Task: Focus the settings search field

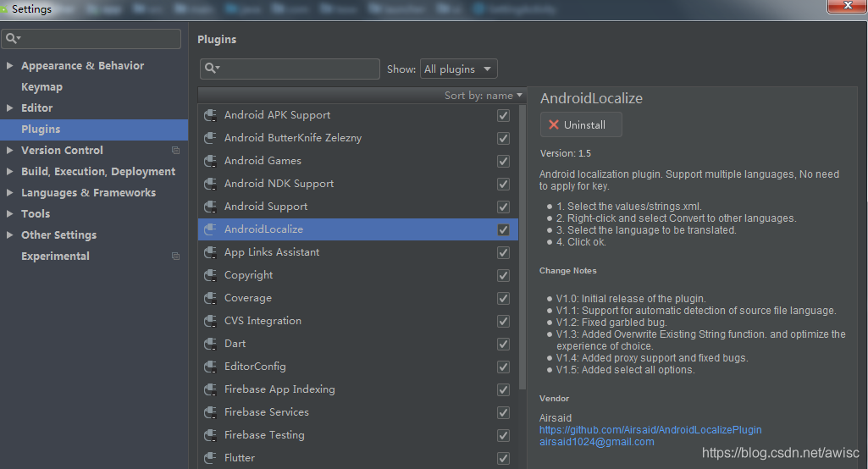Action: click(x=91, y=39)
